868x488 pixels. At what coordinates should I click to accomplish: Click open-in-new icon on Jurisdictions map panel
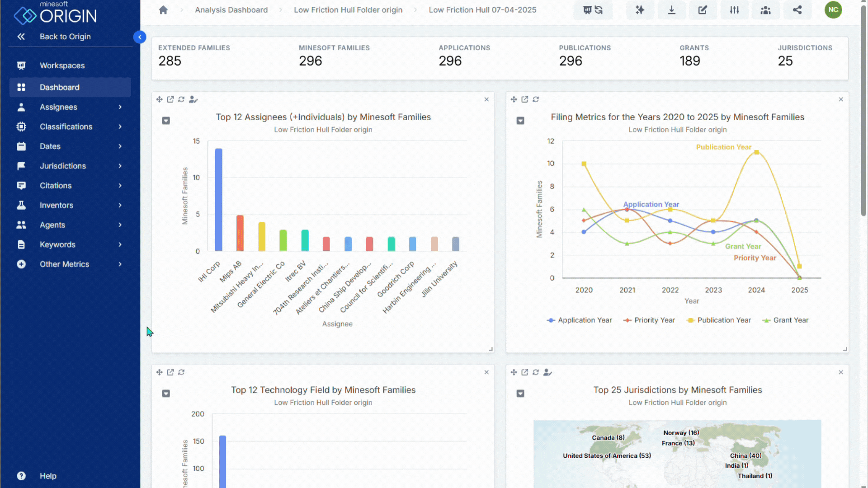pos(524,372)
